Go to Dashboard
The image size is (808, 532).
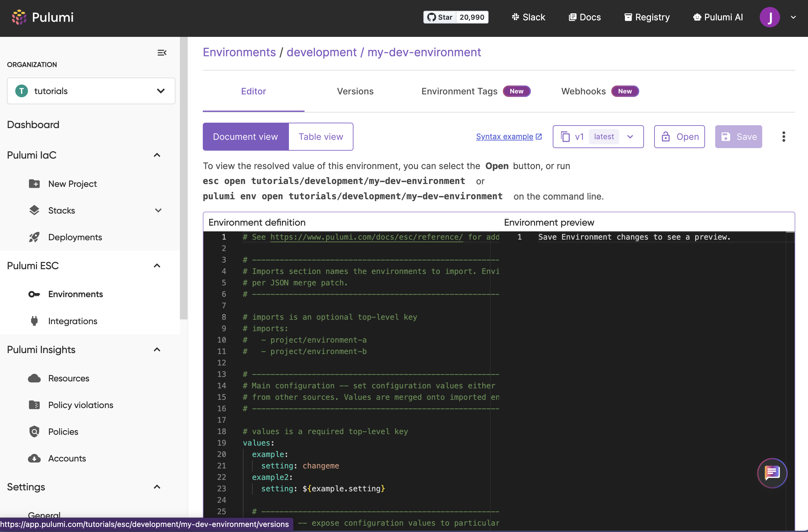tap(33, 125)
